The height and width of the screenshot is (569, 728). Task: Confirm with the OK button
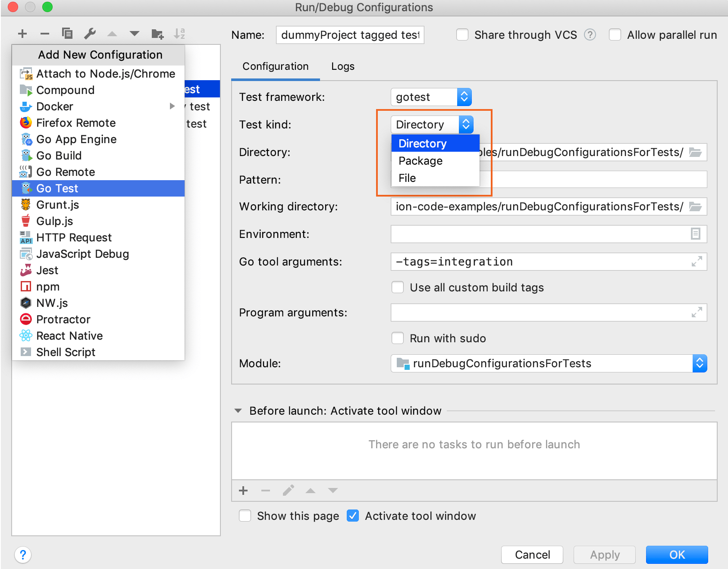[677, 555]
